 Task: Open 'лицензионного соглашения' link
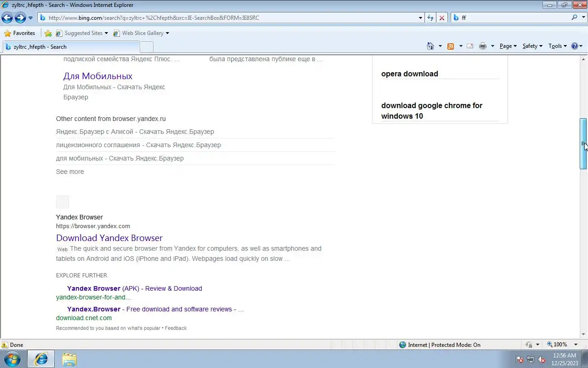(x=138, y=145)
